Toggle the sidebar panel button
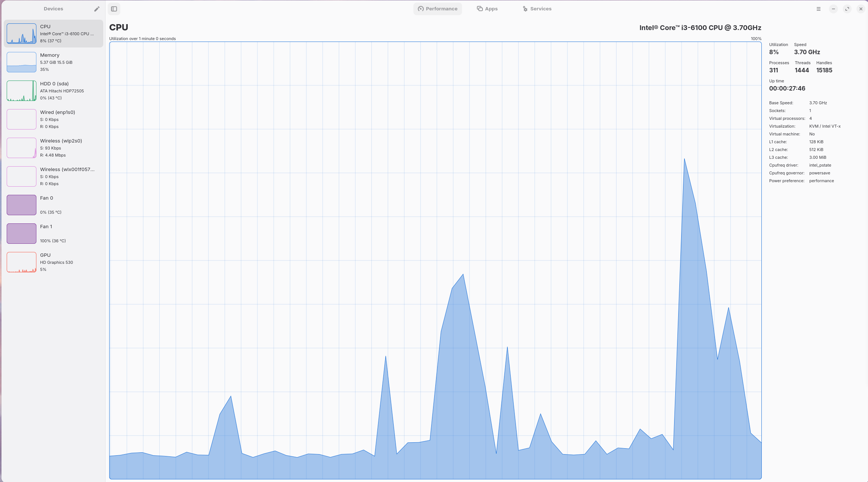 click(x=114, y=9)
